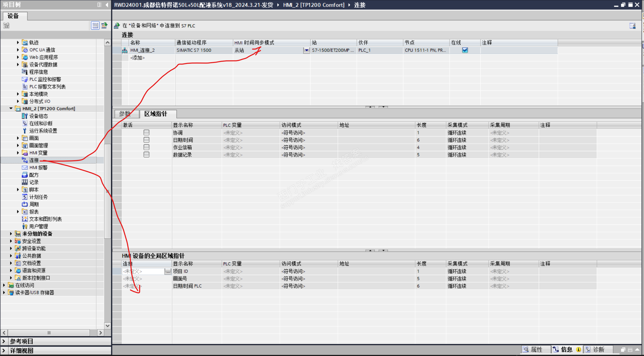Switch to the 参数 tab

tap(125, 114)
